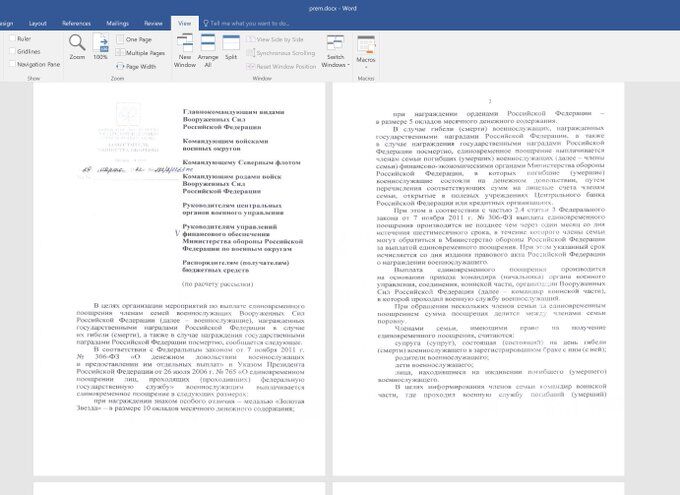Arrange All open windows
Viewport: 680px width, 495px height.
click(208, 51)
